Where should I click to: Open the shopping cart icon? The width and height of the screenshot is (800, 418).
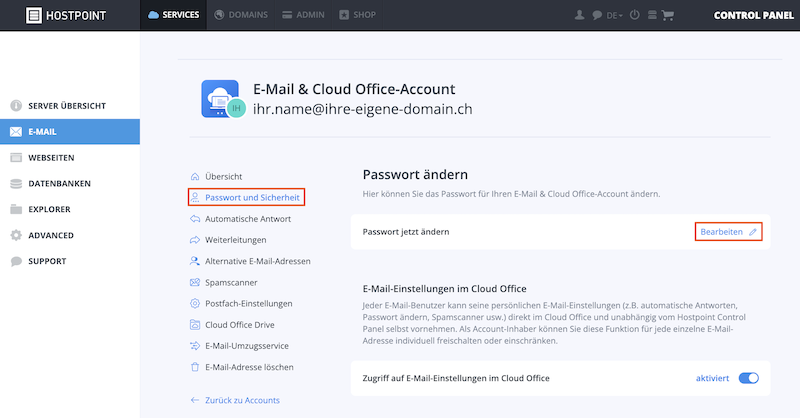coord(668,15)
